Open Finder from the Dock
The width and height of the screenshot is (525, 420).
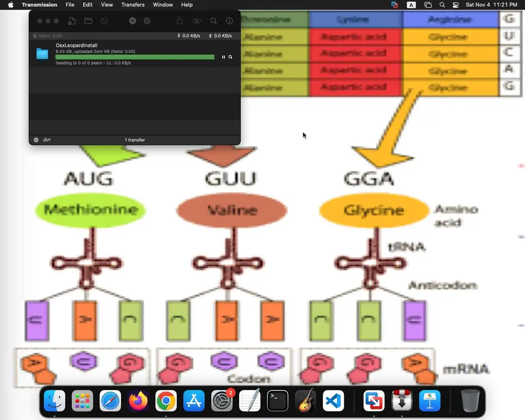coord(55,401)
